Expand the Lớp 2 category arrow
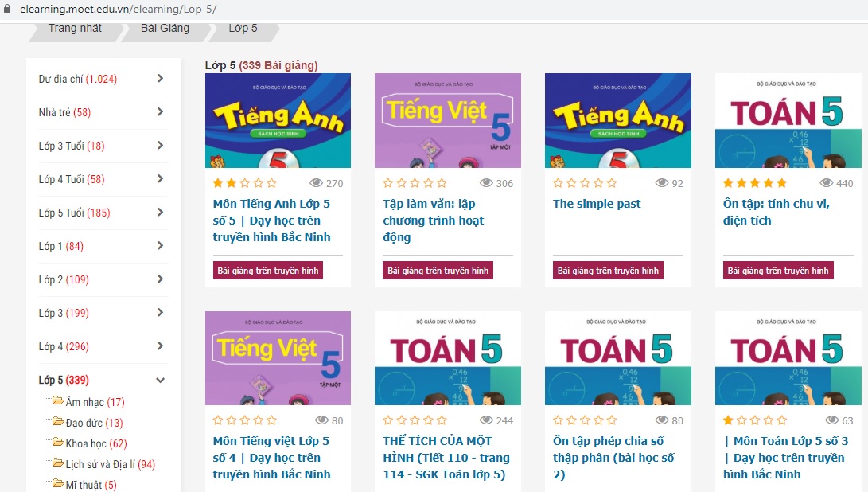This screenshot has height=492, width=868. coord(160,279)
